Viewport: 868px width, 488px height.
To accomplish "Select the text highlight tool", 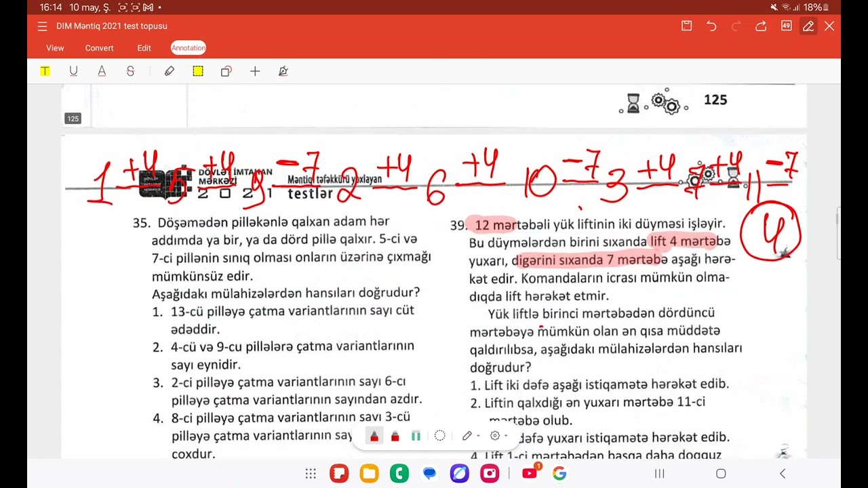I will click(45, 71).
